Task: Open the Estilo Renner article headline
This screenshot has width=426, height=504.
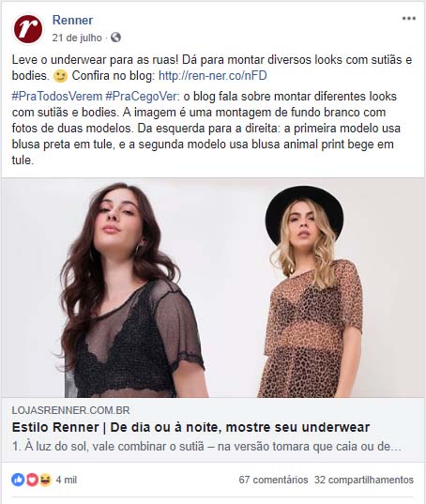Action: pos(190,427)
